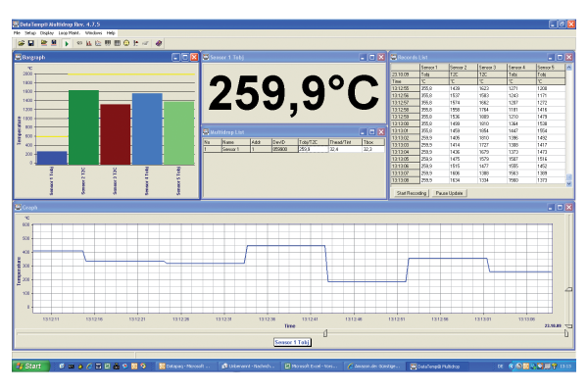Click the flag marker toolbar icon

[x=136, y=43]
